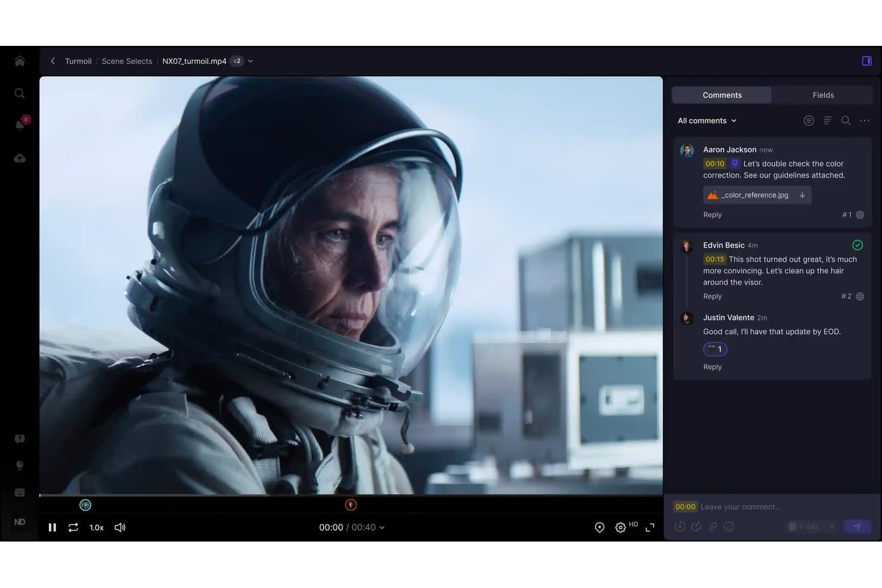Reply to Edvin Besic's comment

(x=712, y=296)
